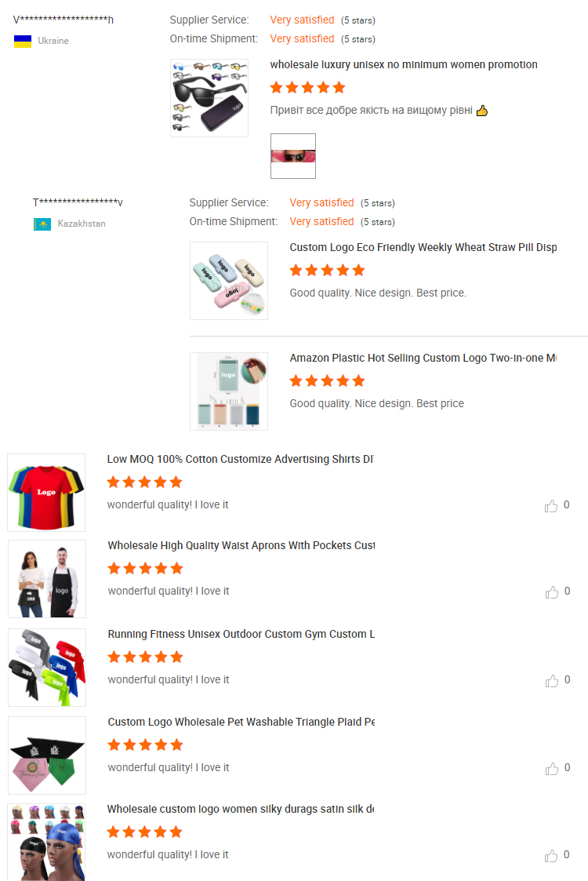Open wholesale luxury unisex sunglasses product link
The width and height of the screenshot is (588, 881).
(x=403, y=64)
